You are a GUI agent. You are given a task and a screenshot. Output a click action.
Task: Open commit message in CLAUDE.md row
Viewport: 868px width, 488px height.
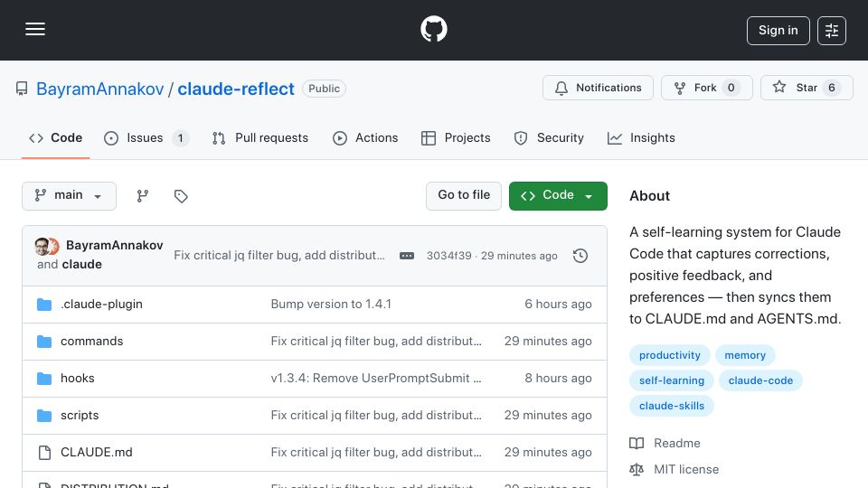pos(376,453)
